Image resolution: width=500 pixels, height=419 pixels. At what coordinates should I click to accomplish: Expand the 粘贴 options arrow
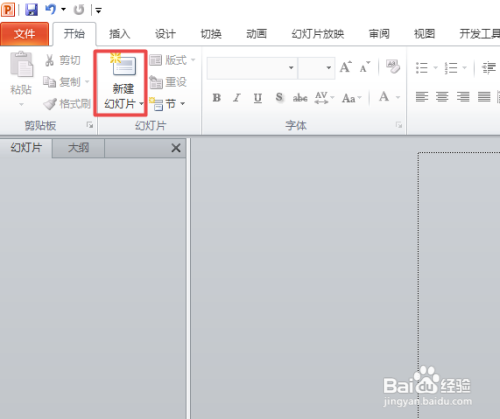click(x=21, y=104)
